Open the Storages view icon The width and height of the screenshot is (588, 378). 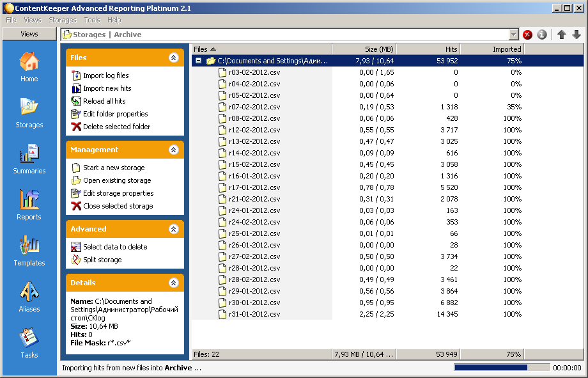pyautogui.click(x=29, y=107)
